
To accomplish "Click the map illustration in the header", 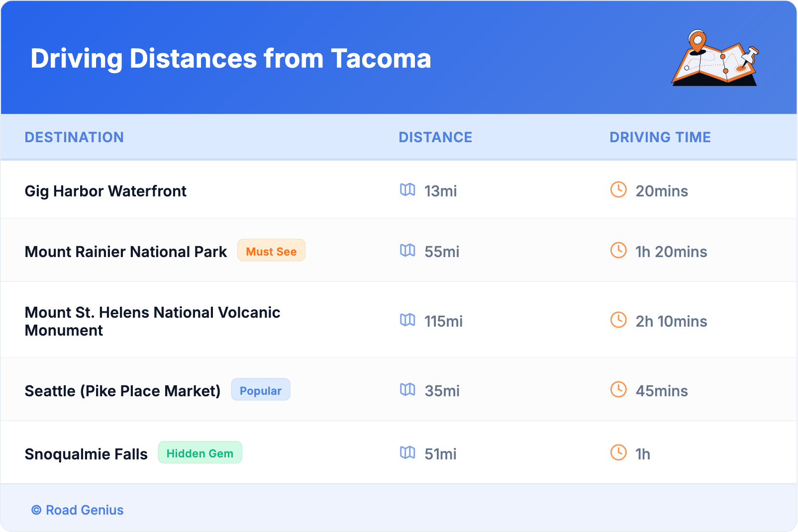I will [715, 58].
